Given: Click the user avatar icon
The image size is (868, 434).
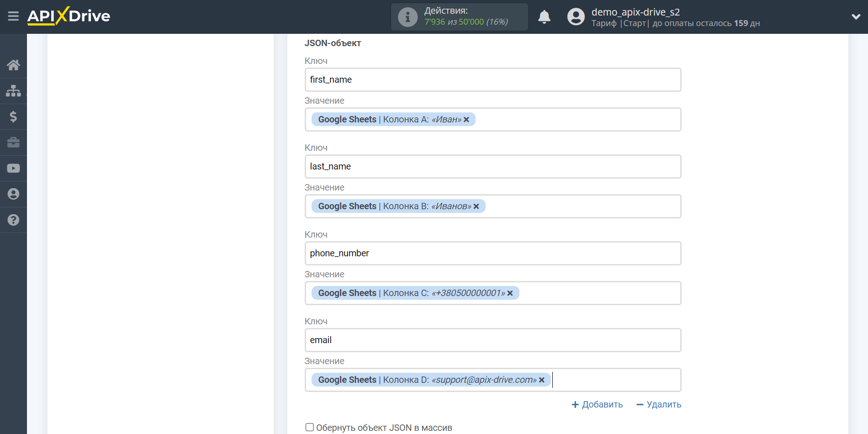Looking at the screenshot, I should [576, 17].
